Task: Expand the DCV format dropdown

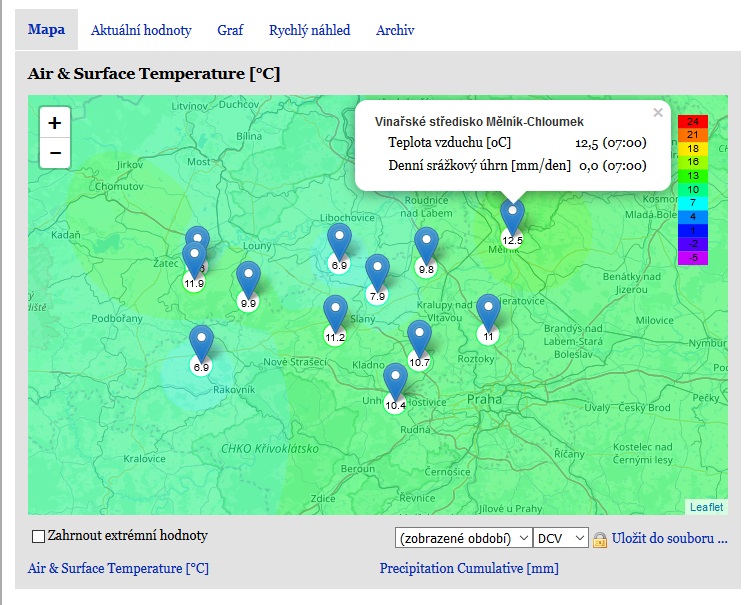Action: tap(561, 538)
